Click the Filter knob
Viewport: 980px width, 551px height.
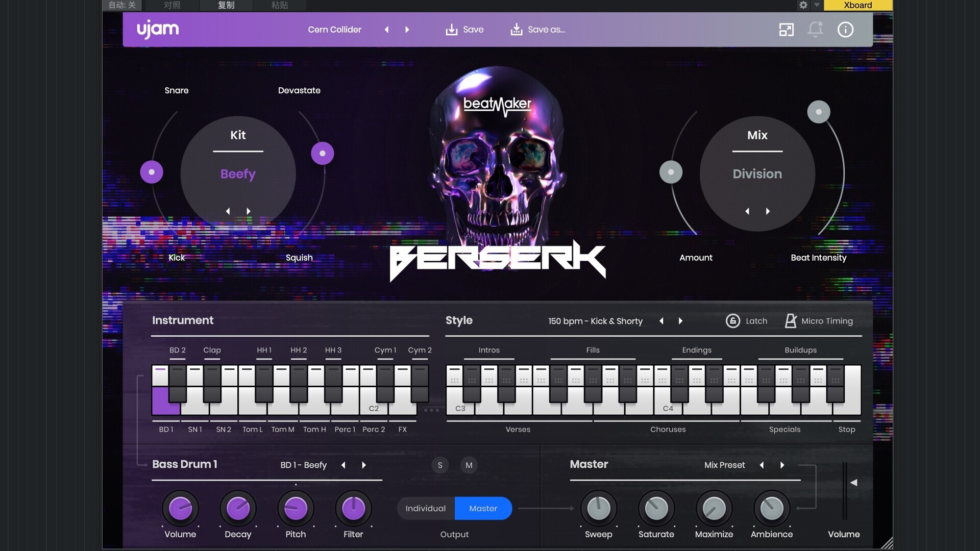coord(353,509)
